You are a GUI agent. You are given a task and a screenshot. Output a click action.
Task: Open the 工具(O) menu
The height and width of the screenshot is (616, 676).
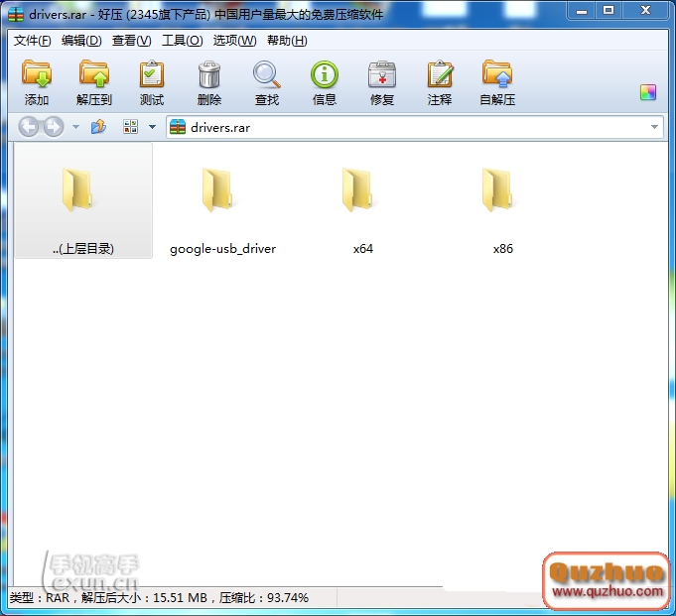point(183,41)
